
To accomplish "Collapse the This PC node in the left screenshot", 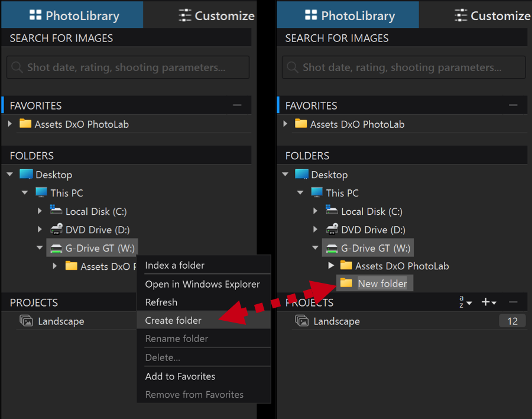I will pyautogui.click(x=25, y=193).
